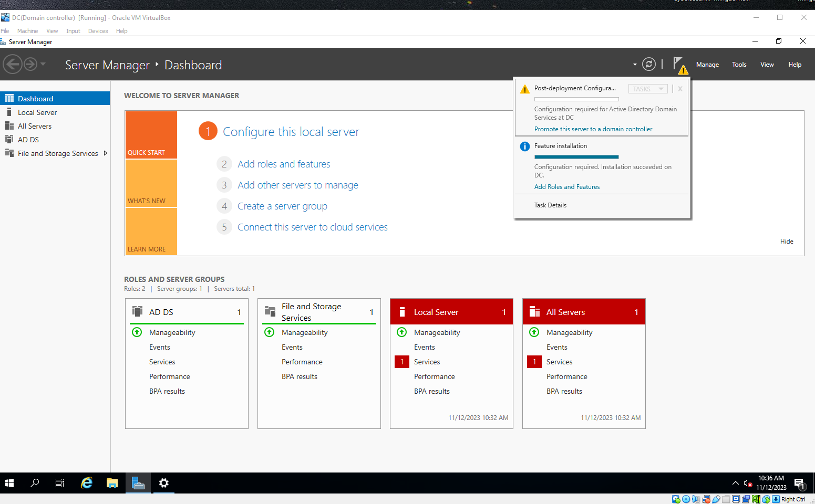Click All Servers Manageability status icon

[534, 332]
